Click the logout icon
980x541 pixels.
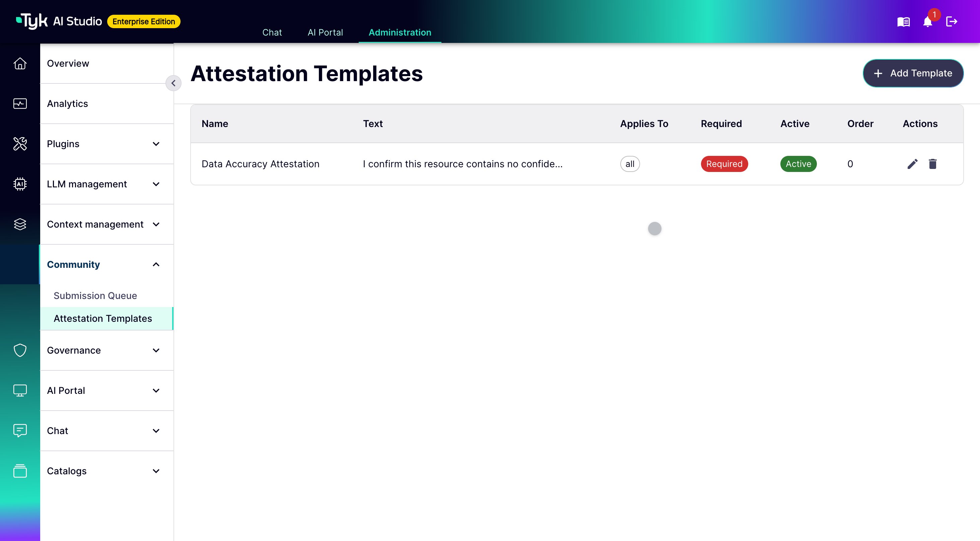(x=952, y=22)
